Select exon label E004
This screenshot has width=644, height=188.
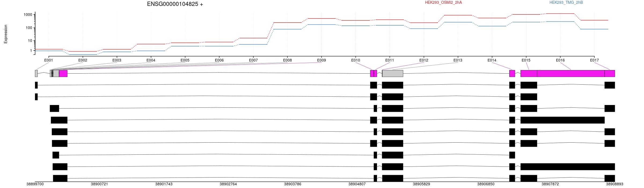151,60
